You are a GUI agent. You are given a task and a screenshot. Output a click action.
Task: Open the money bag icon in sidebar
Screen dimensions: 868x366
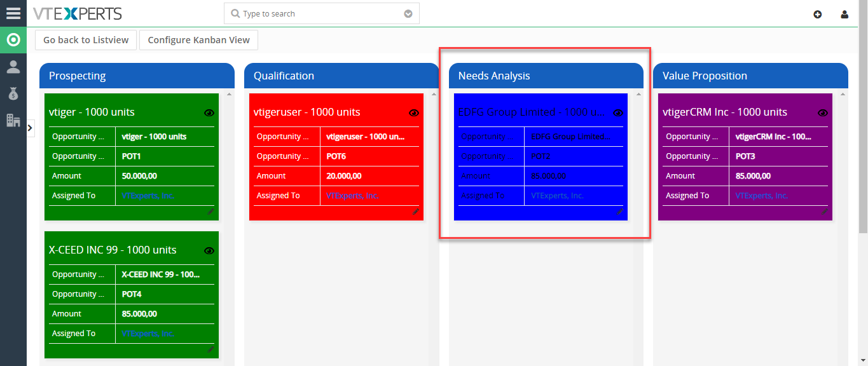(x=13, y=93)
